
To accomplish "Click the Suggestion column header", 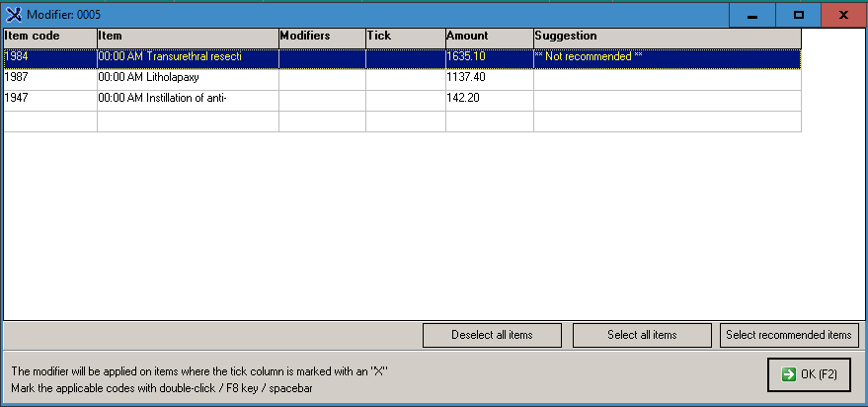I will pyautogui.click(x=668, y=39).
